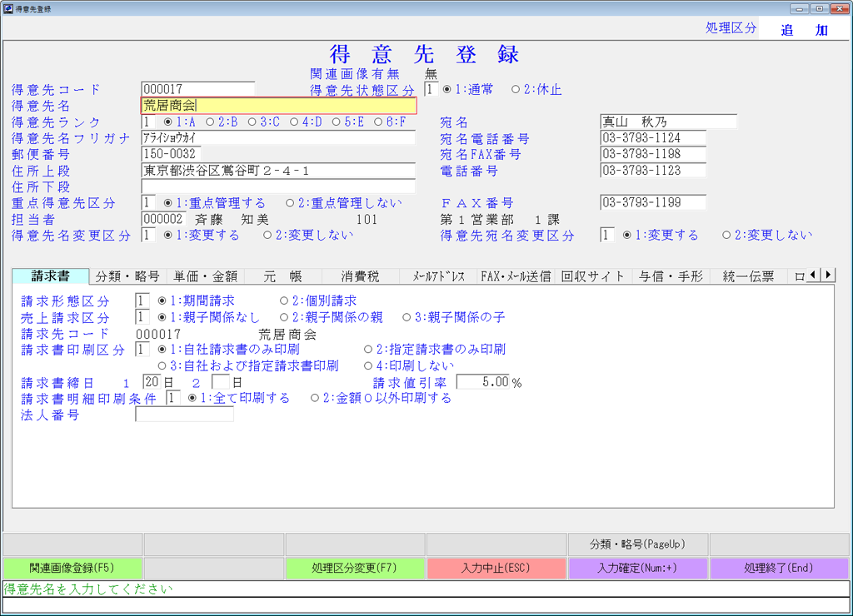This screenshot has height=616, width=853.
Task: Switch to 与信・手形 tab
Action: [x=671, y=276]
